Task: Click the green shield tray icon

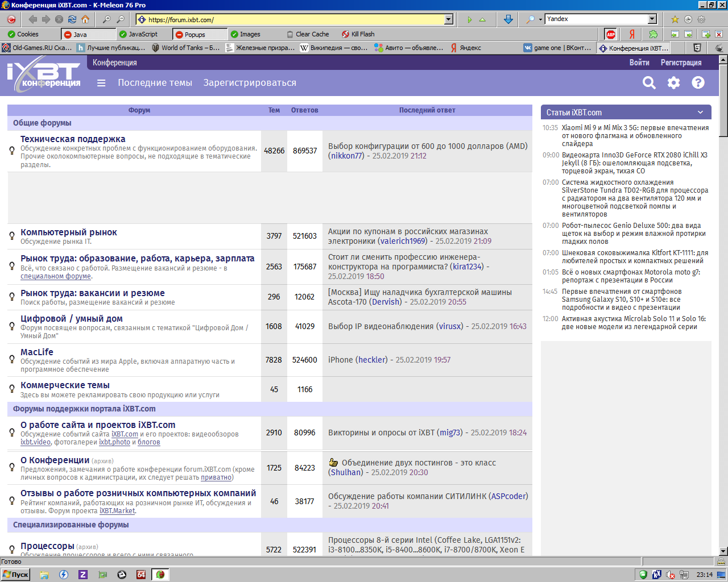Action: pyautogui.click(x=643, y=575)
